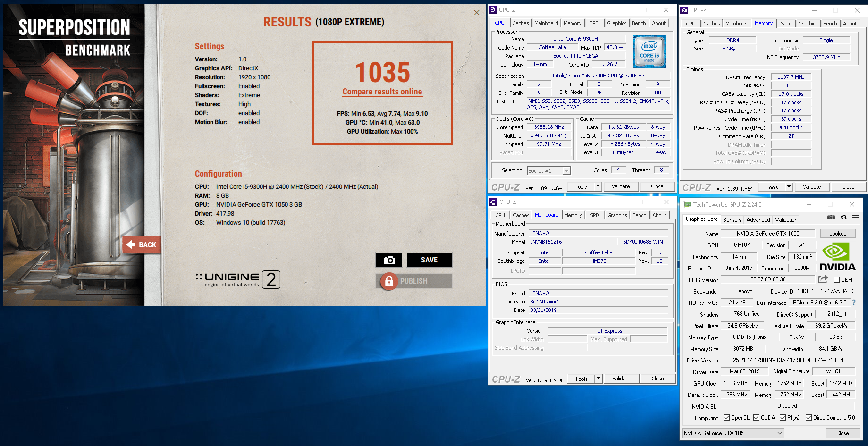Click the CPU Name field 'Intel Core i5 9300H'
The width and height of the screenshot is (868, 446).
pos(576,39)
